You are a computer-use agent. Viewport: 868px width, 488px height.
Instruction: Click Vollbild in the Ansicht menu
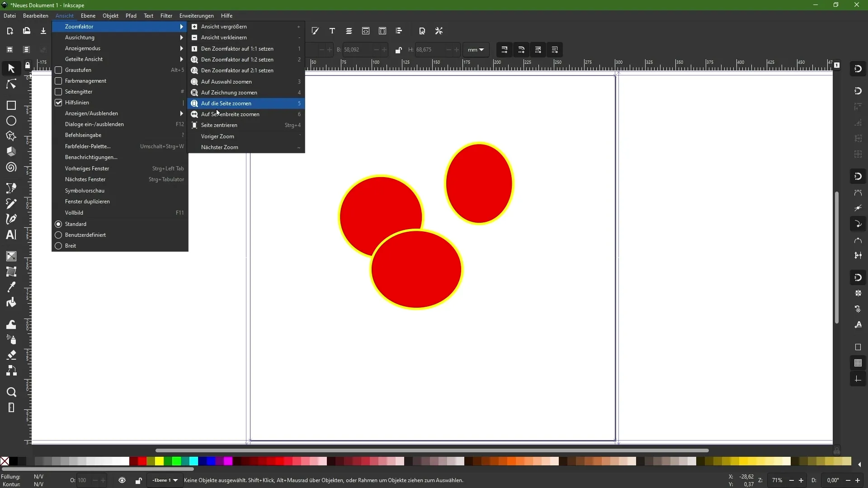point(120,213)
